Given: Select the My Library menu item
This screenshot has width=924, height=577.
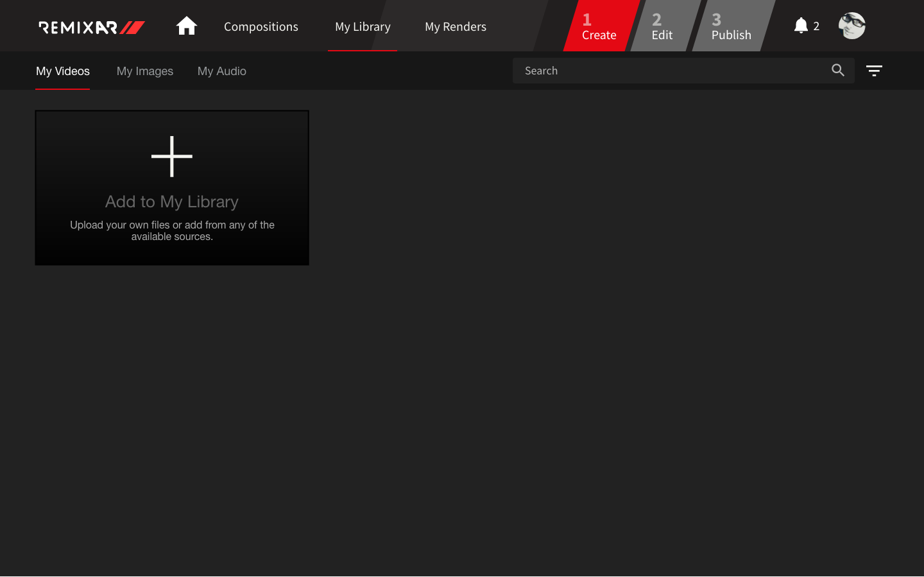Looking at the screenshot, I should pos(363,26).
